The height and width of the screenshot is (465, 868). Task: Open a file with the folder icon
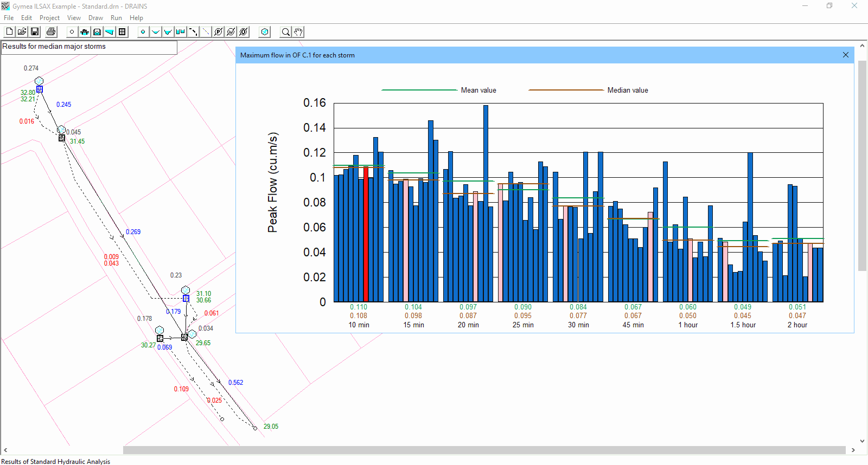point(22,32)
